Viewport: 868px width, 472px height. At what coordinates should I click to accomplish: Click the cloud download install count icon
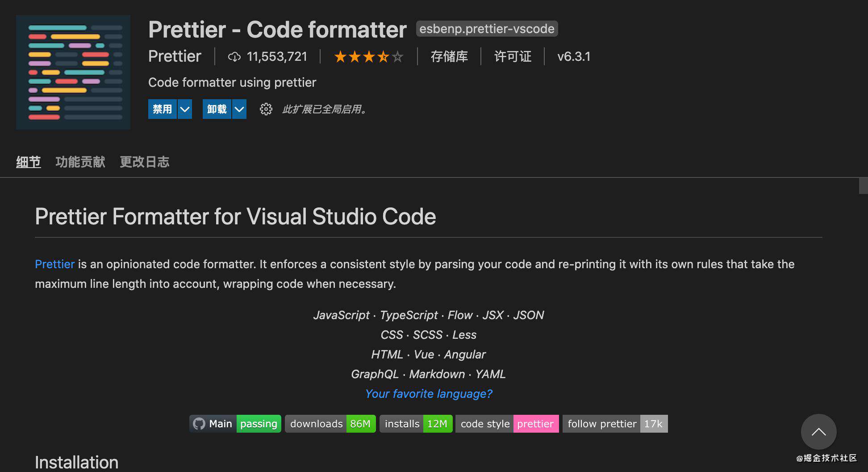[x=234, y=57]
